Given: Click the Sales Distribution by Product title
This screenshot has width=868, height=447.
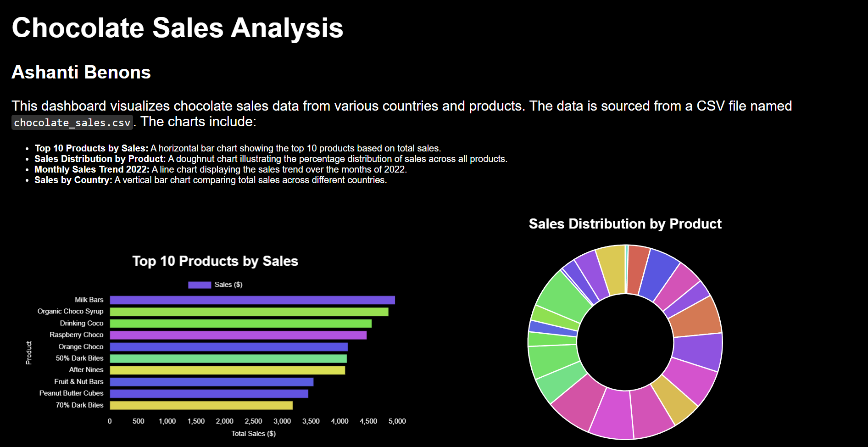Looking at the screenshot, I should click(625, 223).
